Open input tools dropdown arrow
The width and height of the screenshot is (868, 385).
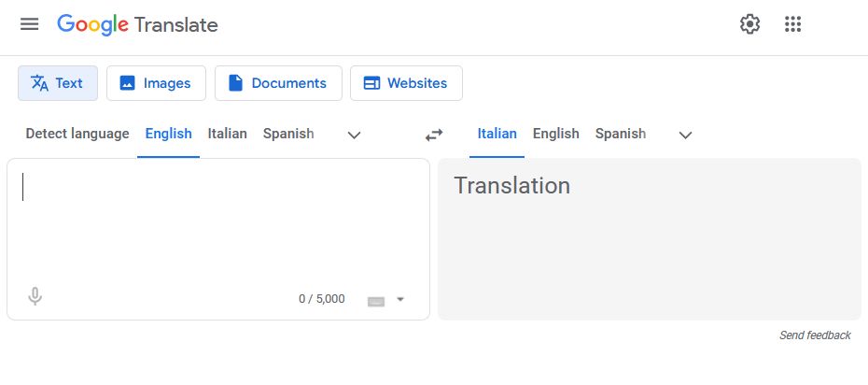(400, 300)
